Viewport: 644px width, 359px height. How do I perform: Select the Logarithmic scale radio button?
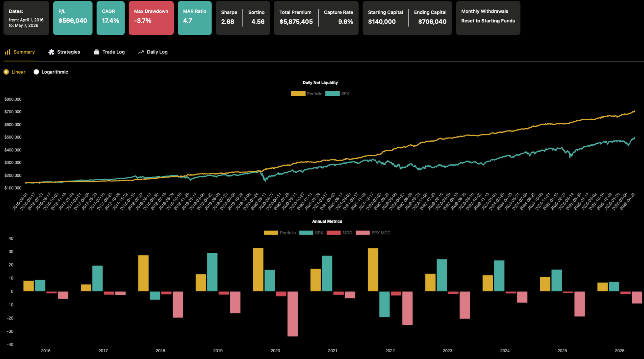coord(36,72)
